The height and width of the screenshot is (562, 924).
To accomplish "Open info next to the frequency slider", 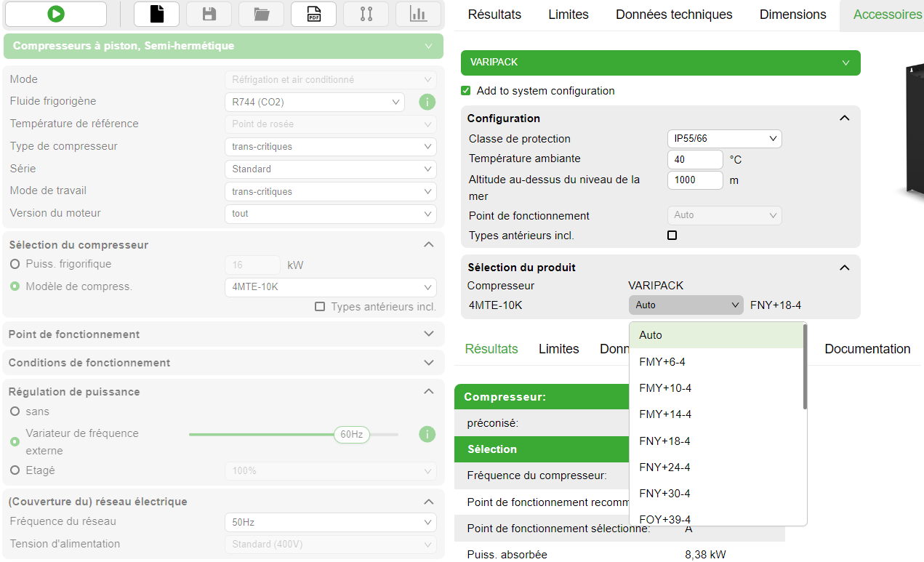I will pyautogui.click(x=427, y=434).
